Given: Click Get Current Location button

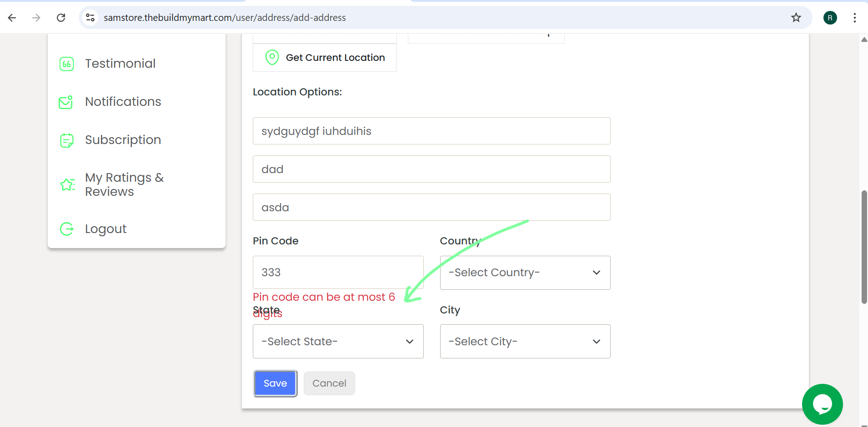Looking at the screenshot, I should coord(325,58).
